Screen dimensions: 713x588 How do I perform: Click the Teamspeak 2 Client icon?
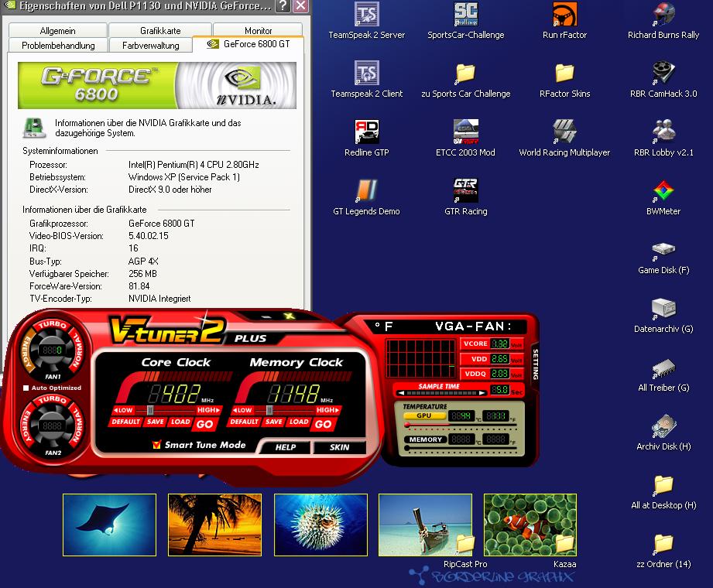pos(366,73)
